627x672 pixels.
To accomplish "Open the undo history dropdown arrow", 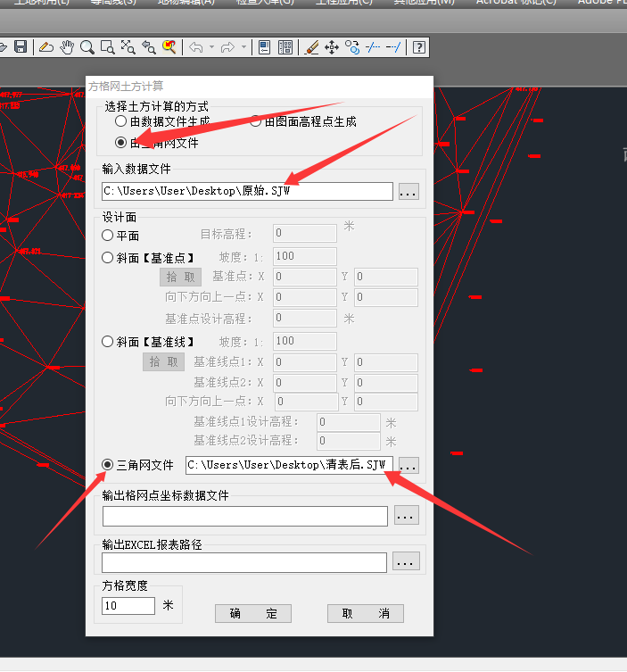I will point(211,46).
